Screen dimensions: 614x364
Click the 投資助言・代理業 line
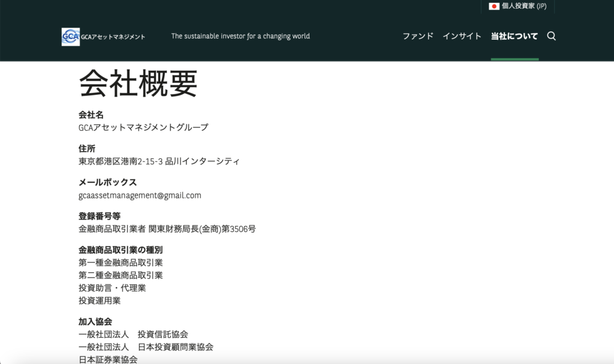[112, 288]
